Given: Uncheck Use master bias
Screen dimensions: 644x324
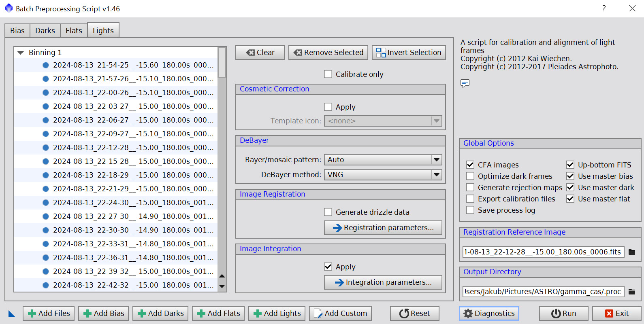Looking at the screenshot, I should [x=570, y=176].
